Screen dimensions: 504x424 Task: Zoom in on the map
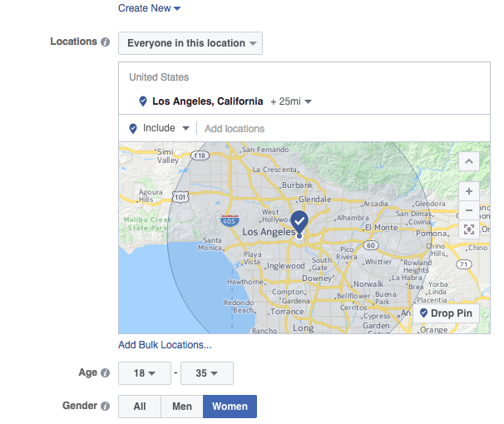(x=469, y=190)
